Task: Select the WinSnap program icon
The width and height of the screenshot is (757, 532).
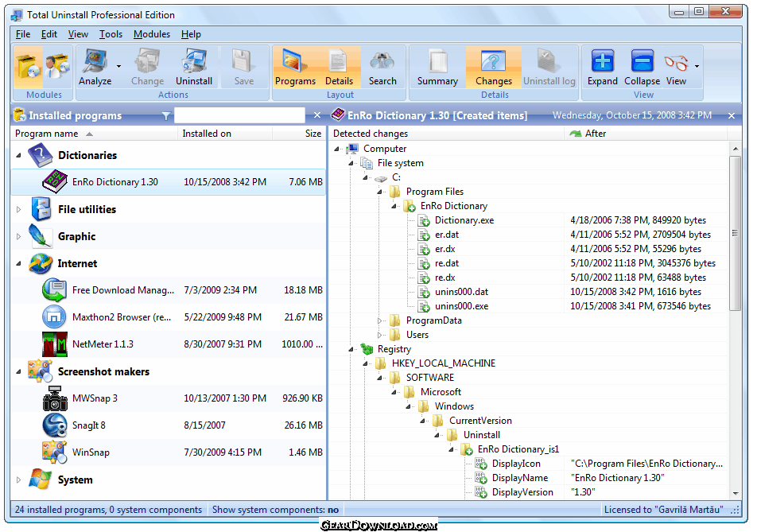Action: coord(55,452)
